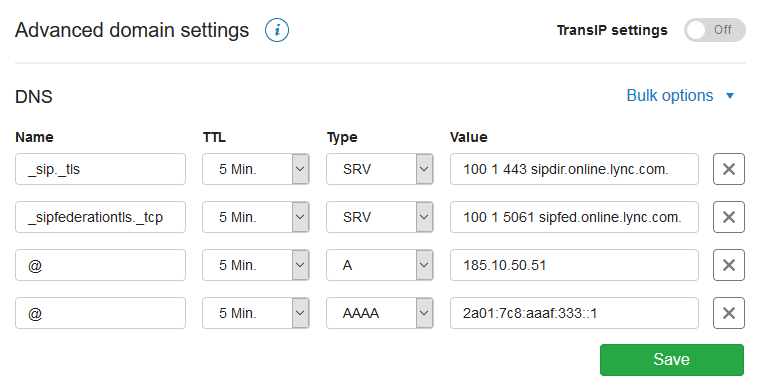
Task: Select the IPv6 value field 2a01:7c8:aaaf:333::1
Action: [x=574, y=313]
